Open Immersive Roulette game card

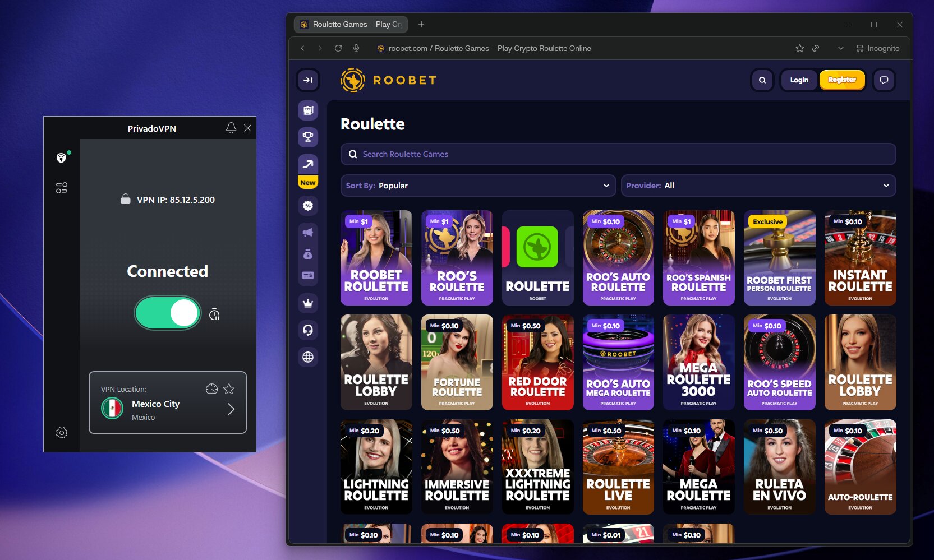(x=457, y=467)
